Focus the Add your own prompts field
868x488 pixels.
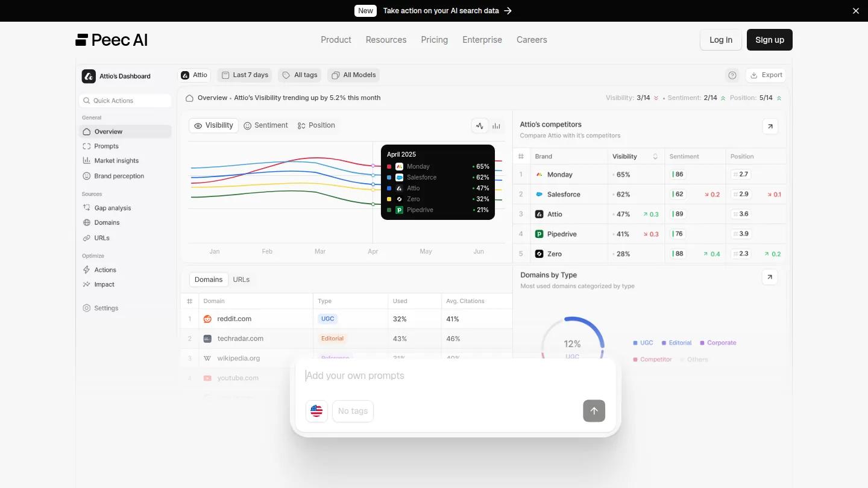pos(455,376)
